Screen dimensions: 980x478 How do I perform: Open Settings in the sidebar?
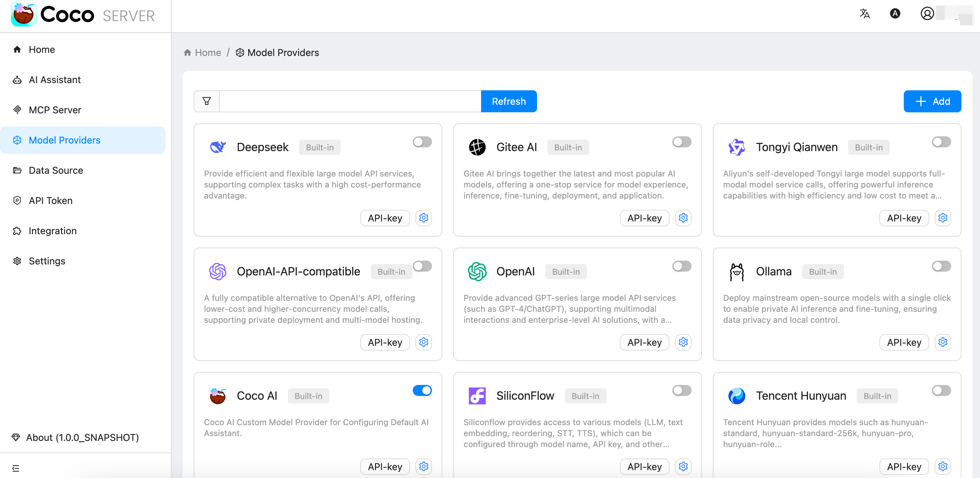(x=83, y=261)
